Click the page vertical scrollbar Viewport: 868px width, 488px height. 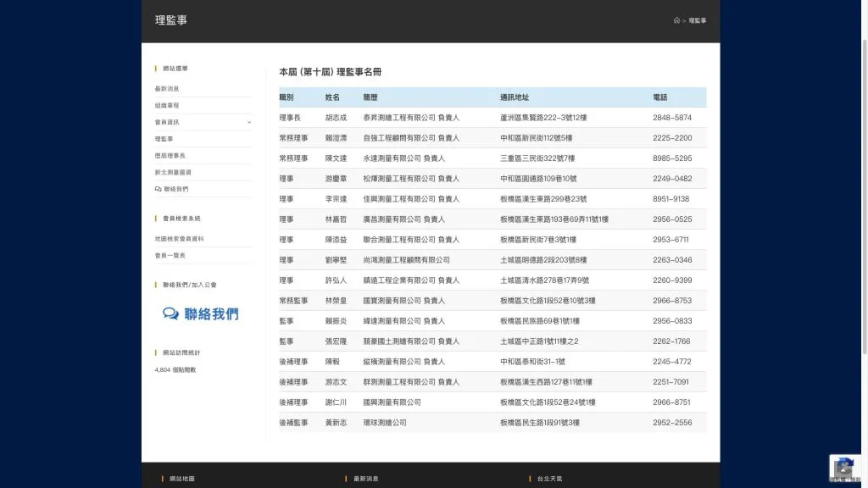coord(863,169)
